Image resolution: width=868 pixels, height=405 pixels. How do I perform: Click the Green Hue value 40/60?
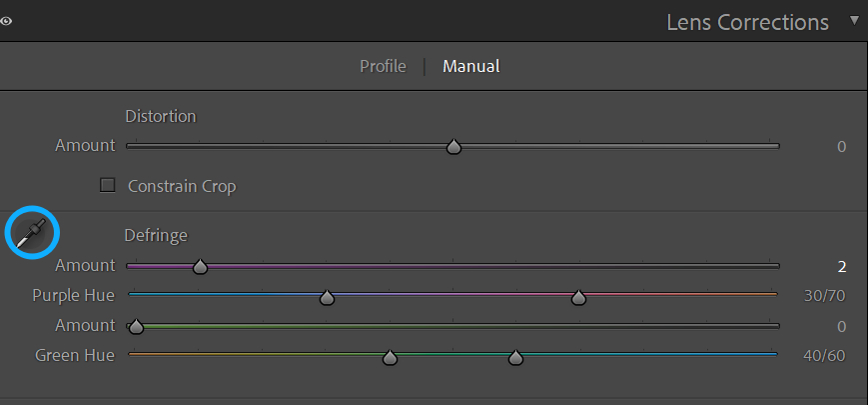[x=825, y=355]
